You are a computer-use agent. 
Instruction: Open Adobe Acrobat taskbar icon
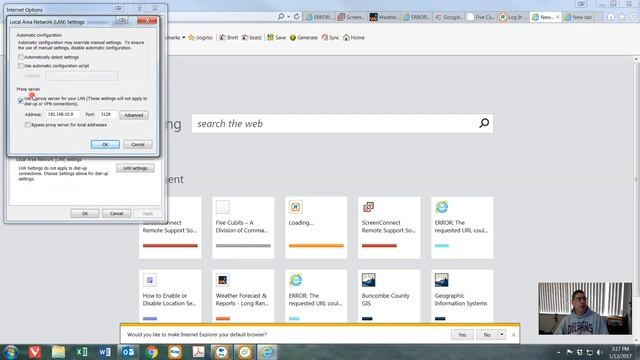click(198, 352)
